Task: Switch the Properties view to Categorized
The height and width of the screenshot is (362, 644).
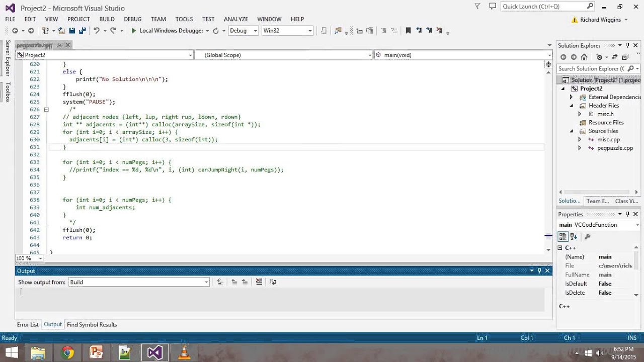Action: (563, 236)
